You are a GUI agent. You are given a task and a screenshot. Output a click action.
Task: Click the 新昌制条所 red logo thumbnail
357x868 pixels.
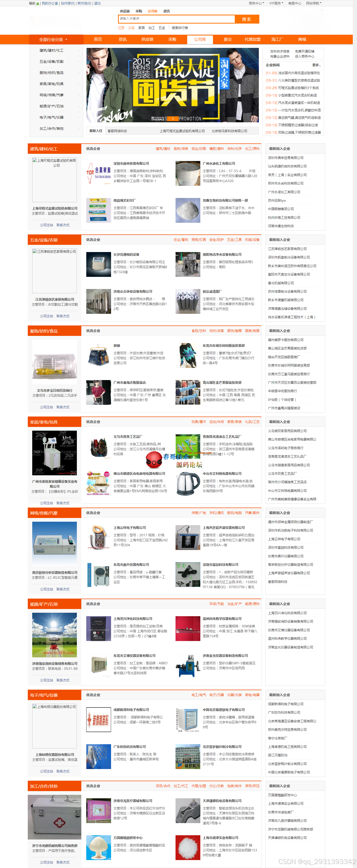click(98, 720)
